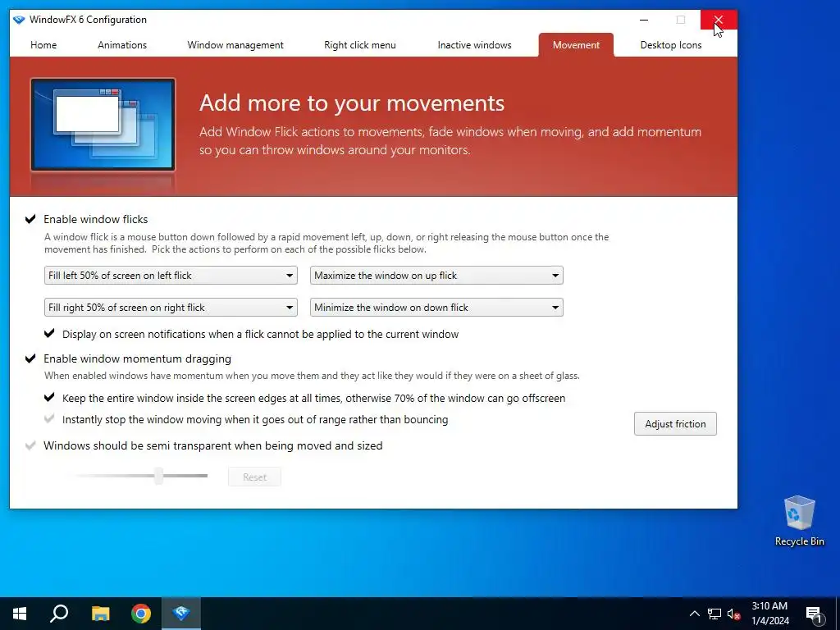Image resolution: width=840 pixels, height=630 pixels.
Task: Launch Google Chrome from taskbar
Action: (x=141, y=614)
